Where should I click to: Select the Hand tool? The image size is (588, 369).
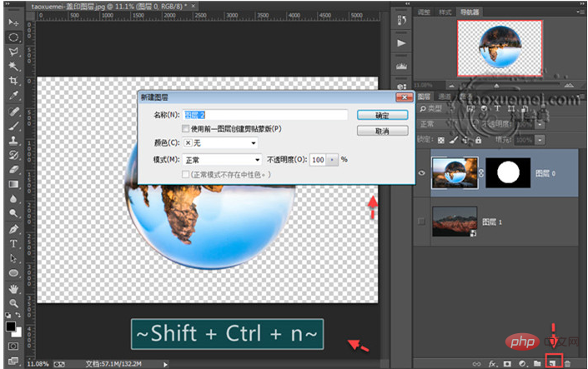[x=13, y=289]
